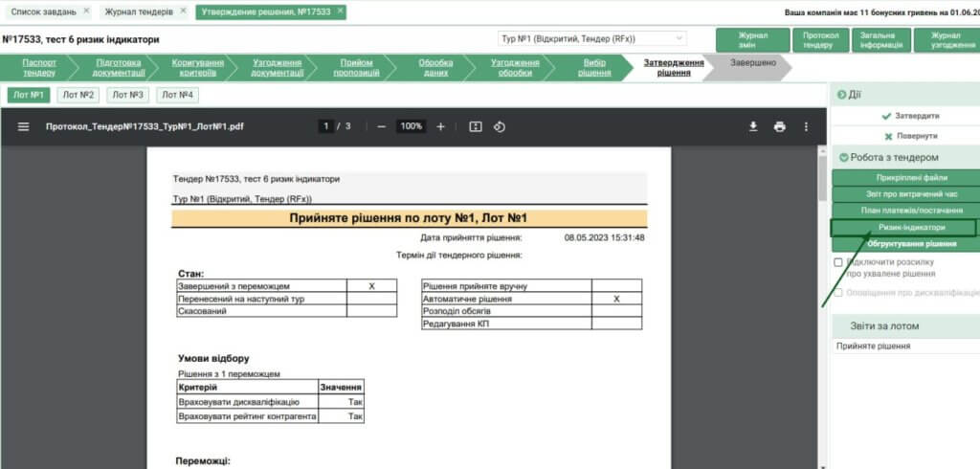
Task: Collapse the Робота з тендером section
Action: (842, 157)
